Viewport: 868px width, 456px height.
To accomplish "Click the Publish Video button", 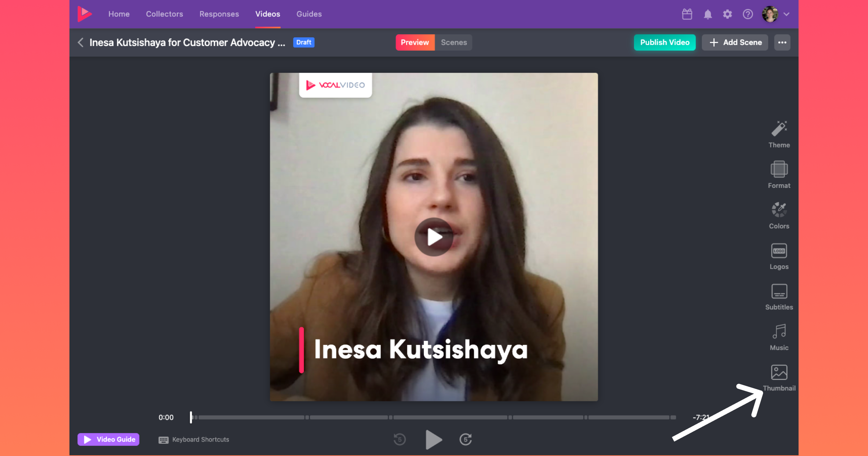I will pos(664,42).
